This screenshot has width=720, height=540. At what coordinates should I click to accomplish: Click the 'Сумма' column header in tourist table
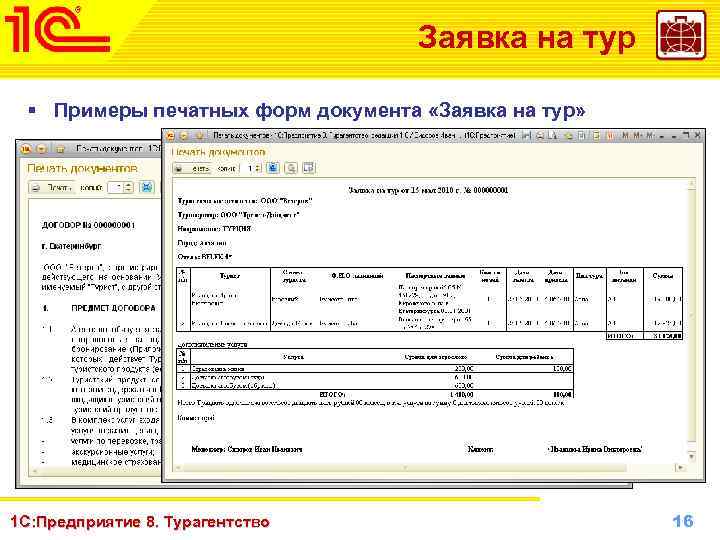coord(663,276)
